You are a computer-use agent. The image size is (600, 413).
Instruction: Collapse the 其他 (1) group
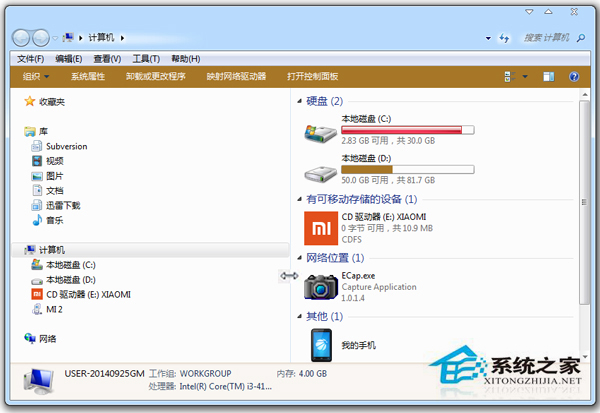click(300, 317)
